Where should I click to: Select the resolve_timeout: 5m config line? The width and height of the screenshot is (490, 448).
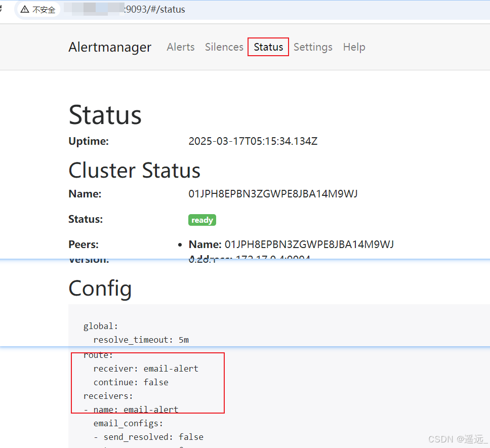pyautogui.click(x=141, y=340)
